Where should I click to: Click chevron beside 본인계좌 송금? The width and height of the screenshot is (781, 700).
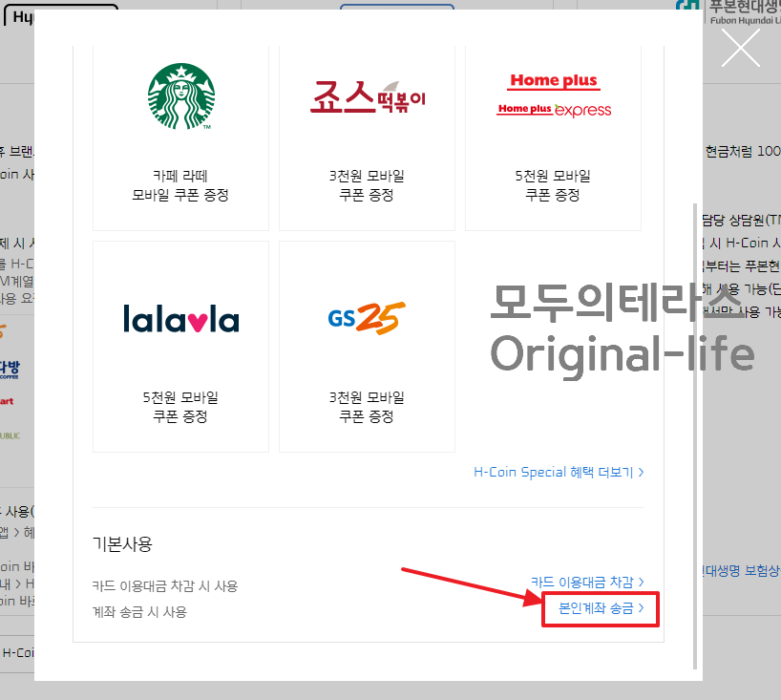coord(641,607)
